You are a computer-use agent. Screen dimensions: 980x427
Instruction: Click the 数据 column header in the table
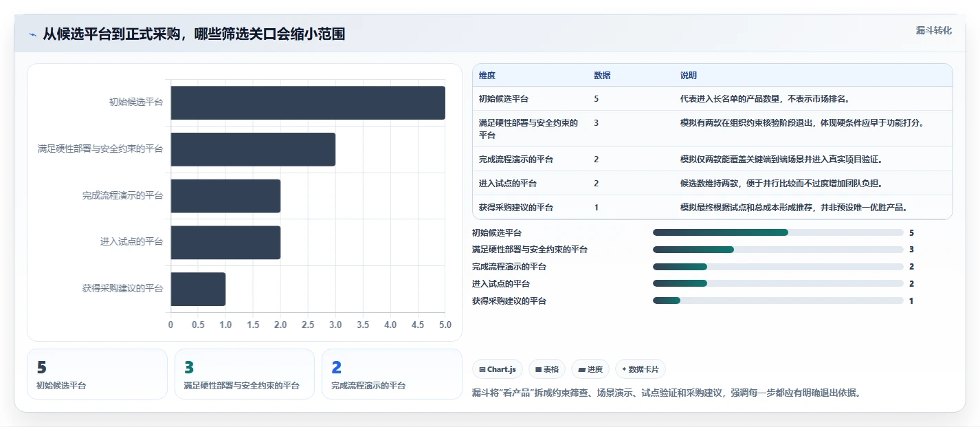[x=602, y=75]
